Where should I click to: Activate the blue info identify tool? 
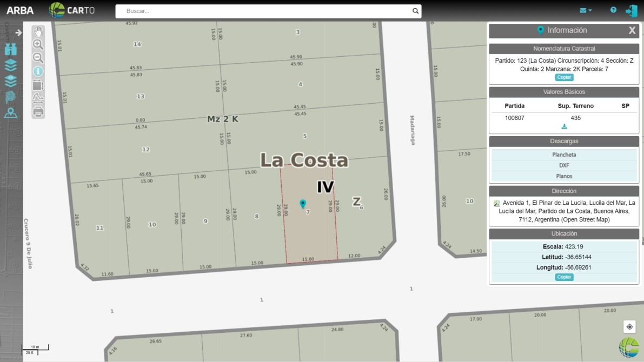pyautogui.click(x=38, y=71)
